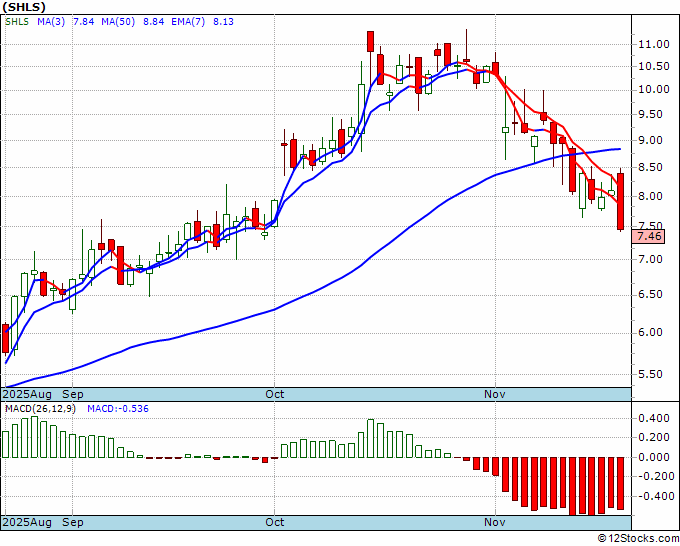Click the 8.50 price axis label
The height and width of the screenshot is (546, 680).
(651, 167)
